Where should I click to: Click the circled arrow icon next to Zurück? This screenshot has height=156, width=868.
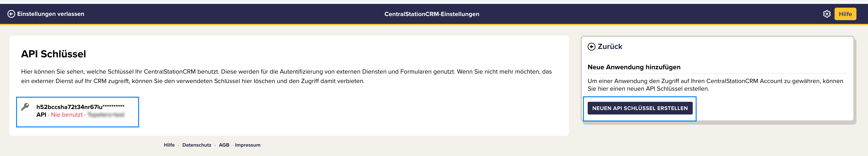click(x=591, y=47)
